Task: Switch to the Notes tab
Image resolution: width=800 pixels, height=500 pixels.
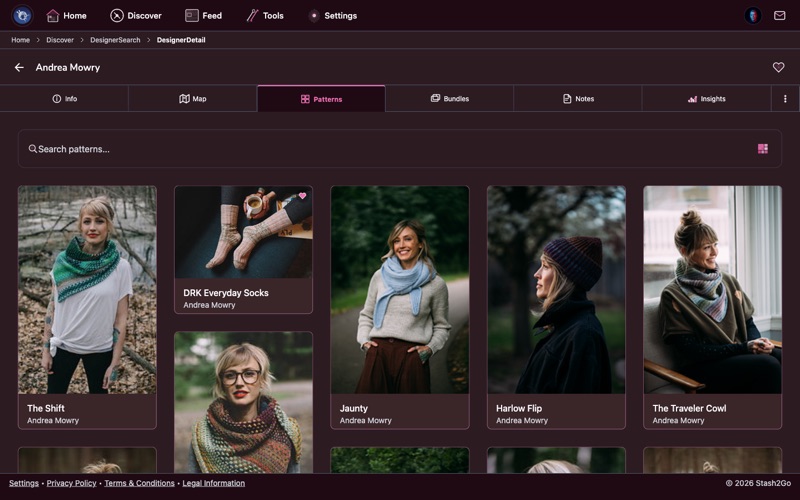Action: point(578,98)
